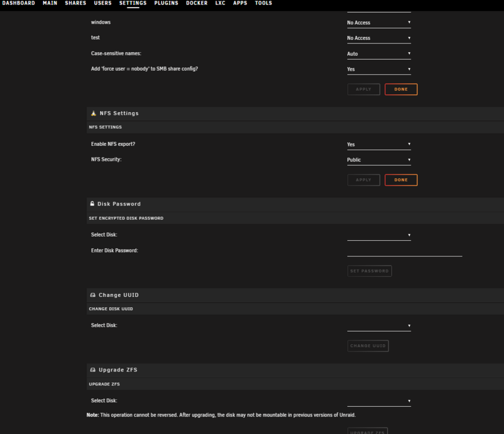Go to the Apps tab

240,3
